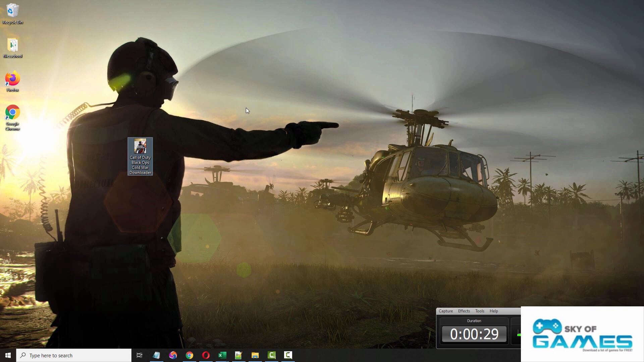This screenshot has width=644, height=362.
Task: Open the Tools menu in the recorder
Action: click(x=480, y=311)
